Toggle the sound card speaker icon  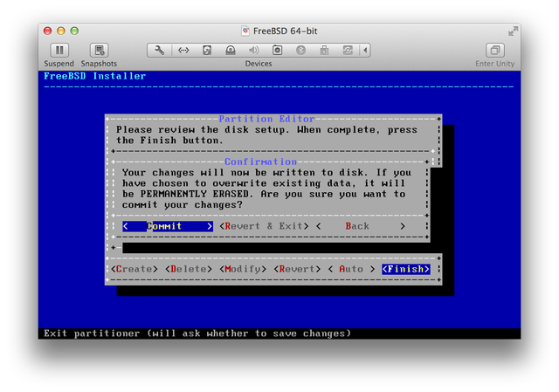254,51
